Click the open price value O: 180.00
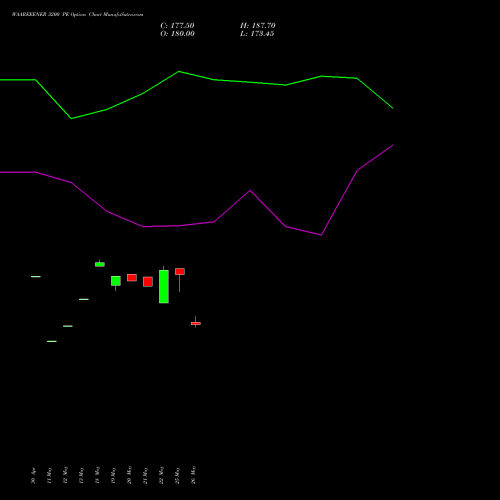 tap(177, 34)
